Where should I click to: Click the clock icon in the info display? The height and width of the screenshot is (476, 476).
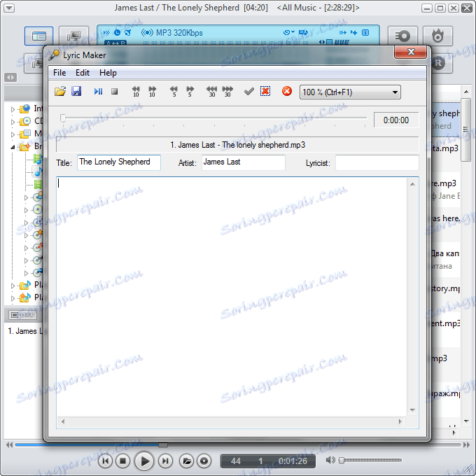(117, 32)
